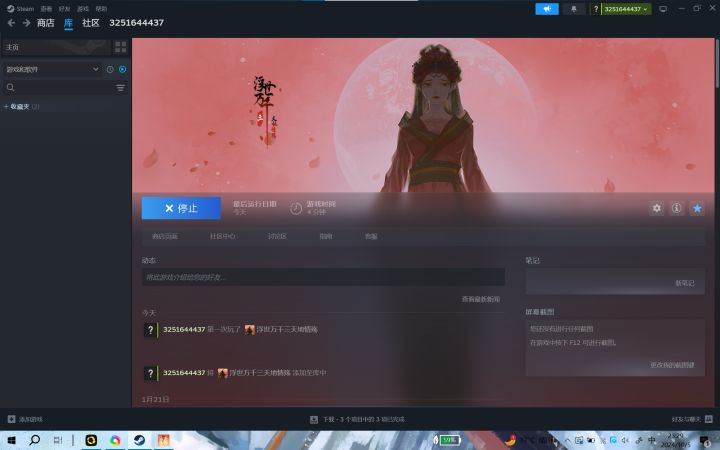Open the bell notifications button

tap(574, 9)
